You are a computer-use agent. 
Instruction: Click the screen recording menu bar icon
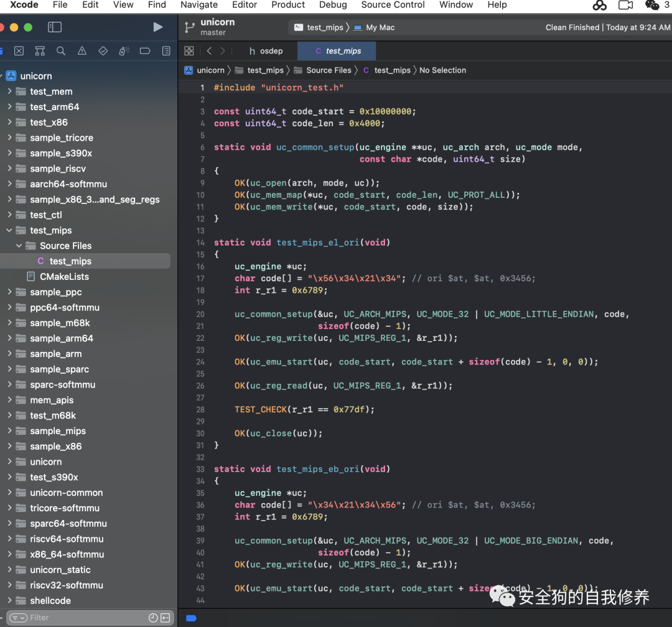[x=626, y=5]
